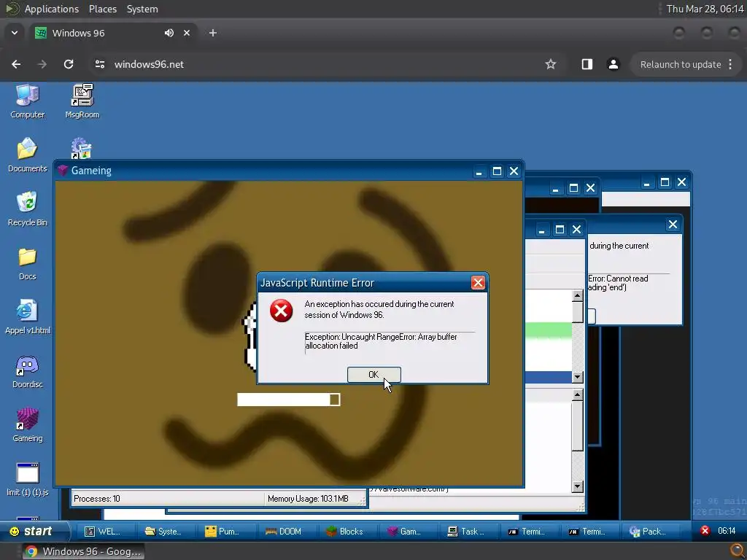Open the Chrome three-dot menu
This screenshot has height=560, width=747.
coord(730,64)
